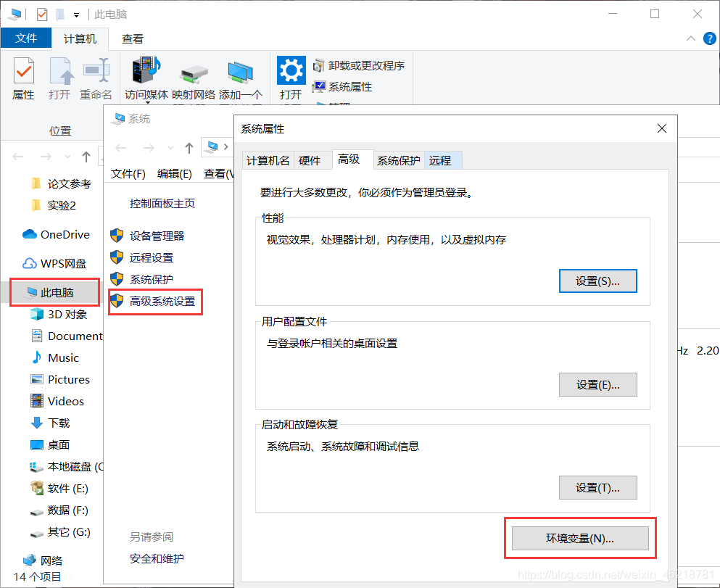This screenshot has width=720, height=588.
Task: Switch to the 查看 ribbon tab
Action: pos(133,38)
